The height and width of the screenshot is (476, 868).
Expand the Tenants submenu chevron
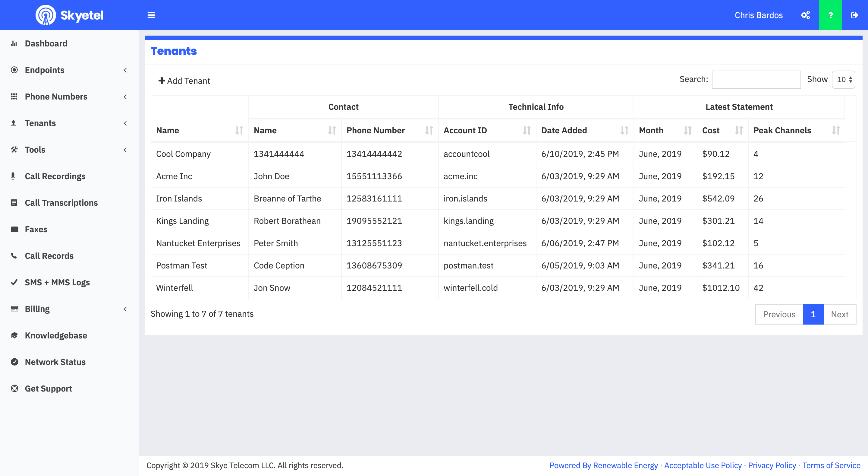[125, 123]
